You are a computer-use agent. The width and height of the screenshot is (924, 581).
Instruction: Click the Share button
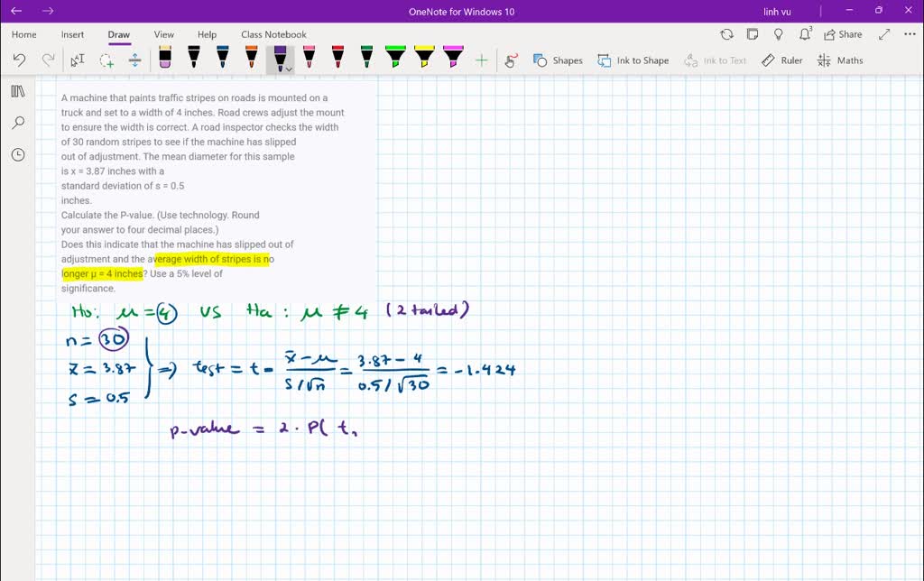click(843, 34)
